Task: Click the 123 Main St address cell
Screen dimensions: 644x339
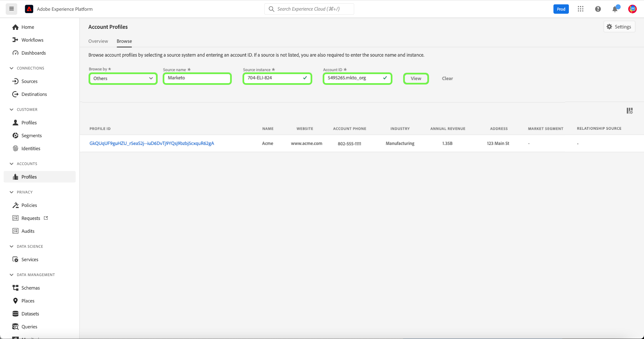Action: (x=498, y=144)
